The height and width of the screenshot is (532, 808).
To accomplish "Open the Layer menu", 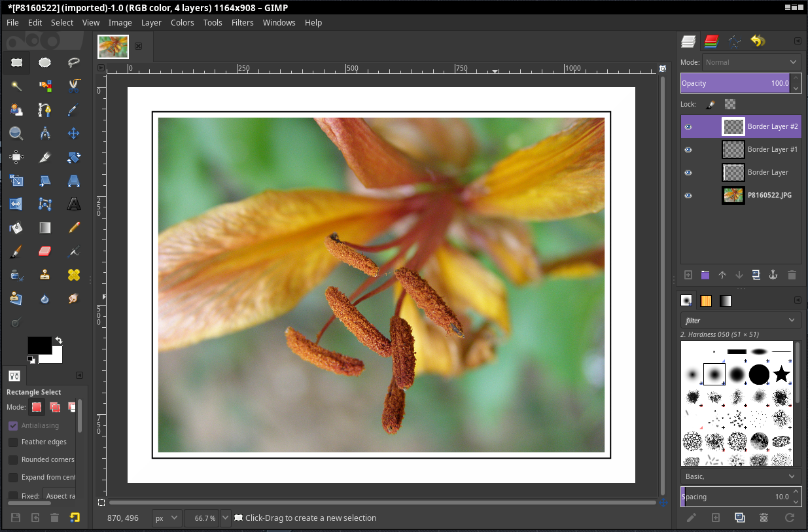I will coord(151,22).
